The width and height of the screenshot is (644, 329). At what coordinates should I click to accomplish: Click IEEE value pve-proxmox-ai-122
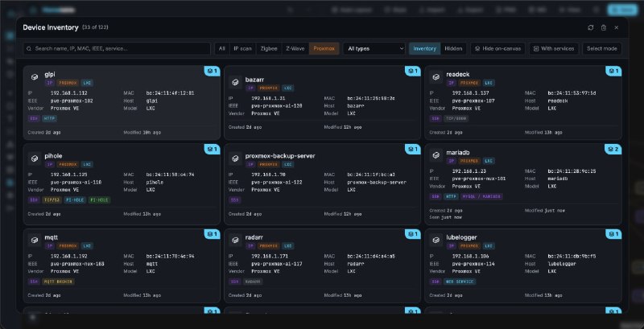tap(276, 182)
